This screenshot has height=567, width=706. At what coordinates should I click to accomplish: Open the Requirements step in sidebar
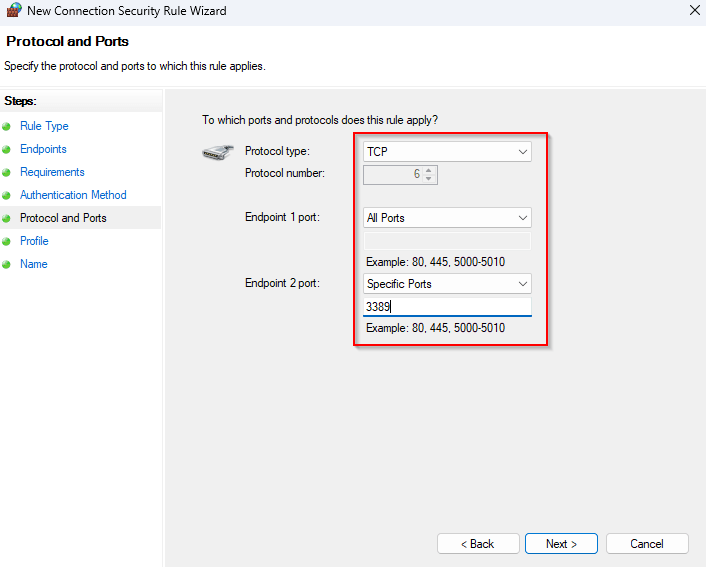tap(52, 172)
